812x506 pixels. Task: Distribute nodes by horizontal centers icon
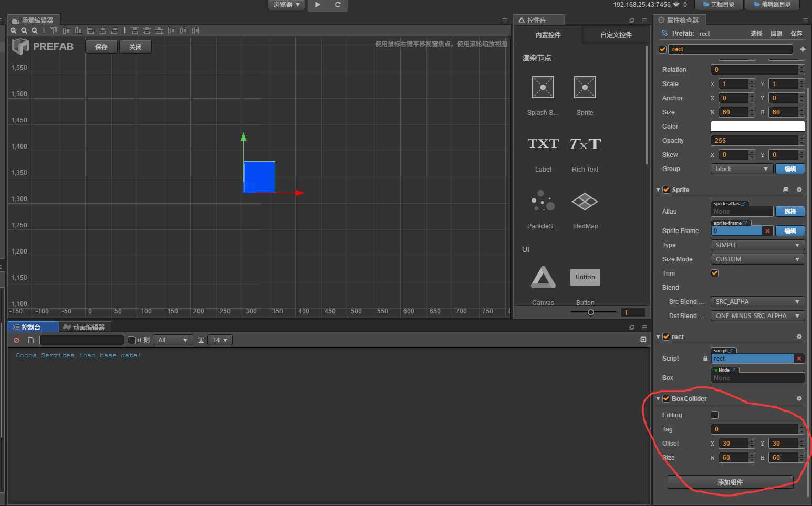(x=183, y=30)
